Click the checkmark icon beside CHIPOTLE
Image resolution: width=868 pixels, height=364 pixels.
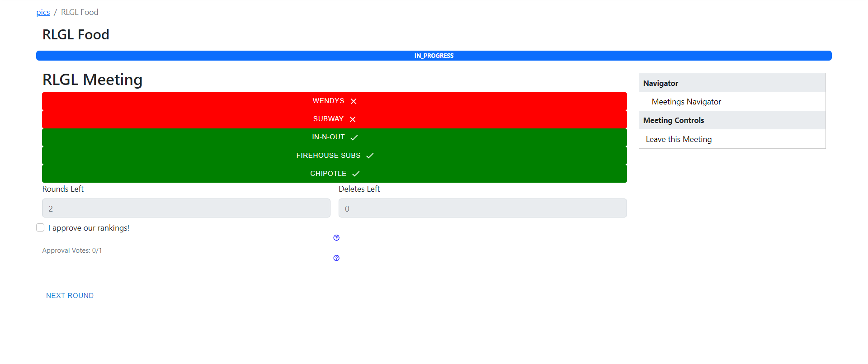356,174
